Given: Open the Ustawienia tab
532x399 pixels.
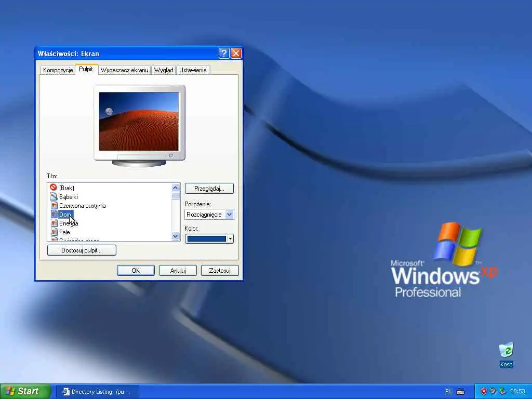Looking at the screenshot, I should (x=193, y=70).
